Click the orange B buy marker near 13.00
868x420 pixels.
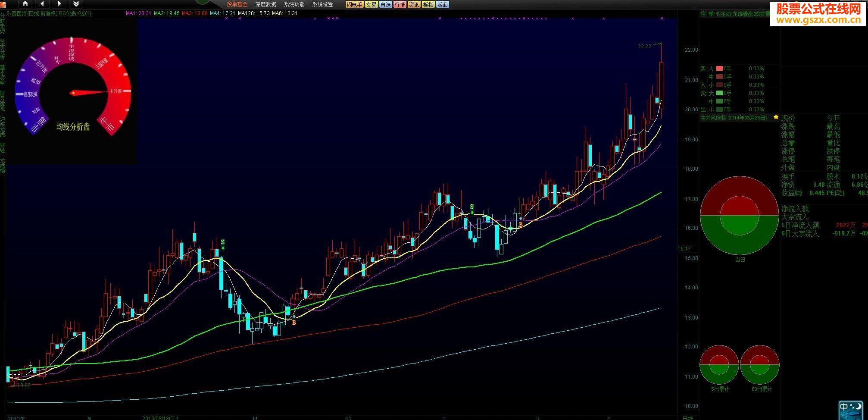[x=294, y=322]
